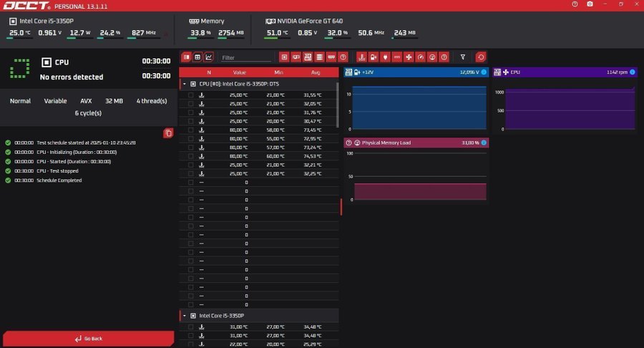Switch monitoring to graph view
Screen dimensions: 644x348
click(209, 57)
